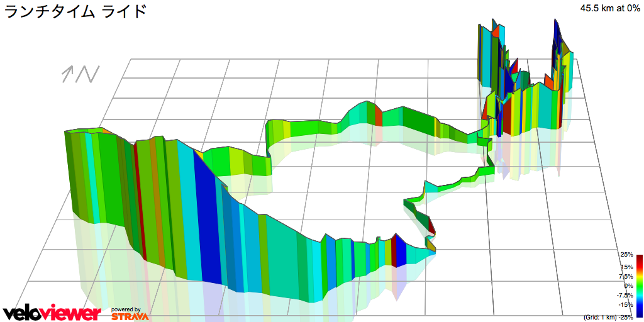Click the 25% label in the gradient legend
The image size is (644, 322).
(x=626, y=255)
